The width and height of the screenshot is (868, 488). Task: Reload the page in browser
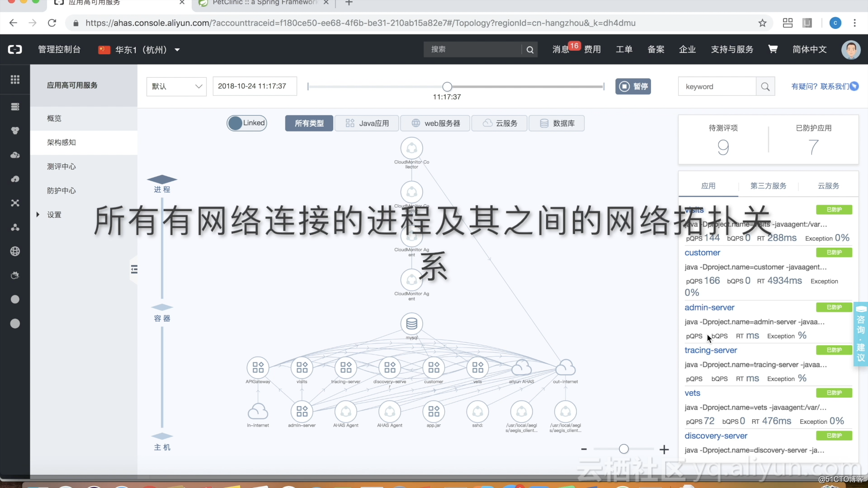[x=52, y=23]
